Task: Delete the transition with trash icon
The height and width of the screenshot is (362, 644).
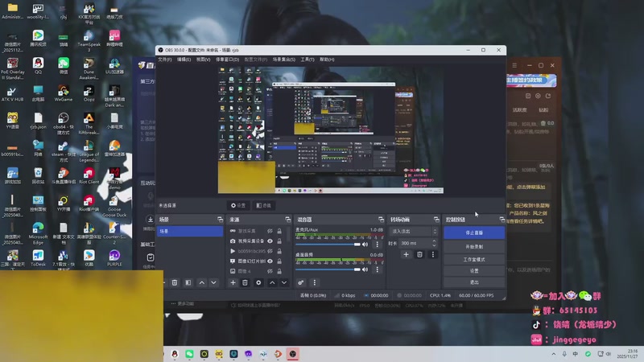Action: pyautogui.click(x=419, y=254)
